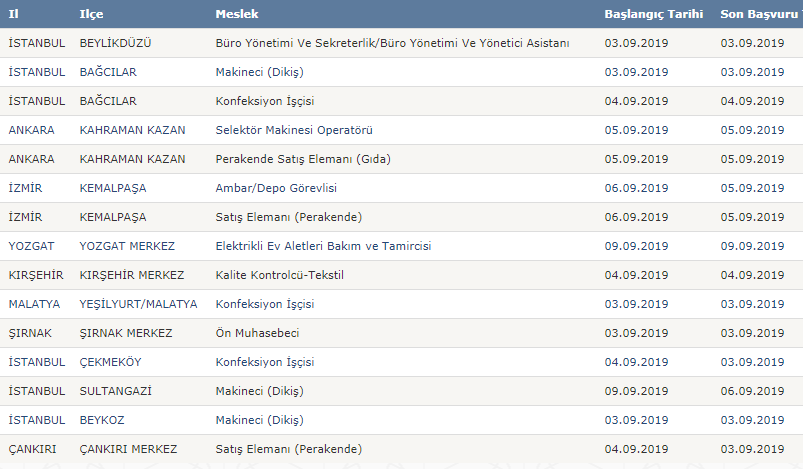
Task: Open Büro Yönetimi Ve Sekreterlik job listing
Action: click(392, 43)
